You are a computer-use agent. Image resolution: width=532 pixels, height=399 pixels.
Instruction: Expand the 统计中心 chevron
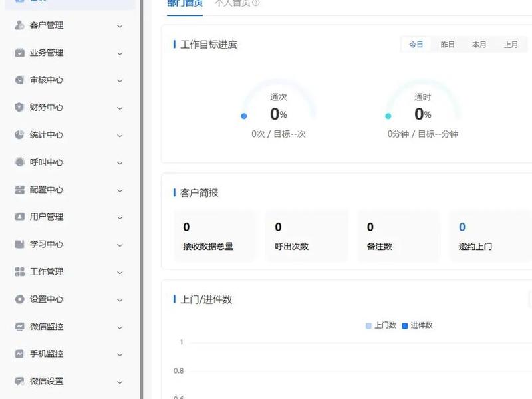click(120, 136)
